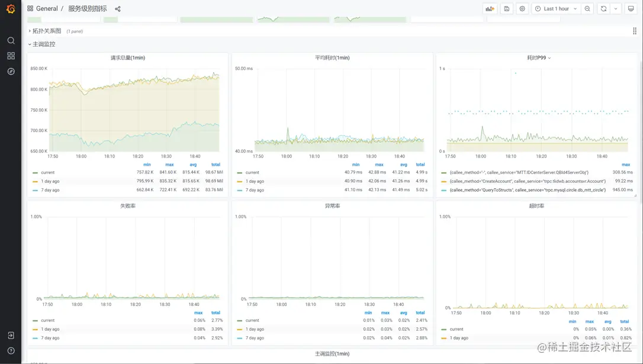The height and width of the screenshot is (364, 643).
Task: Open the Last 1 hour time picker
Action: (x=557, y=9)
